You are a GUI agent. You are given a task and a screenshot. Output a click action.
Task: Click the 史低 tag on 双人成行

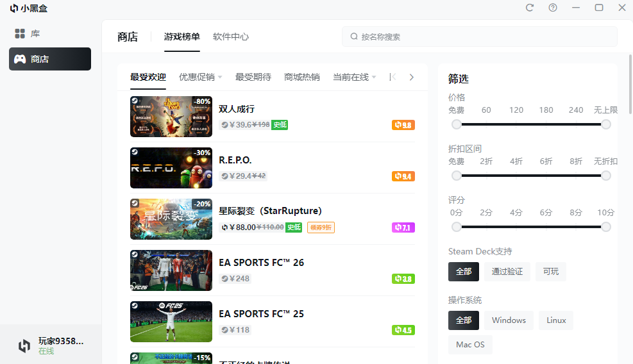280,125
